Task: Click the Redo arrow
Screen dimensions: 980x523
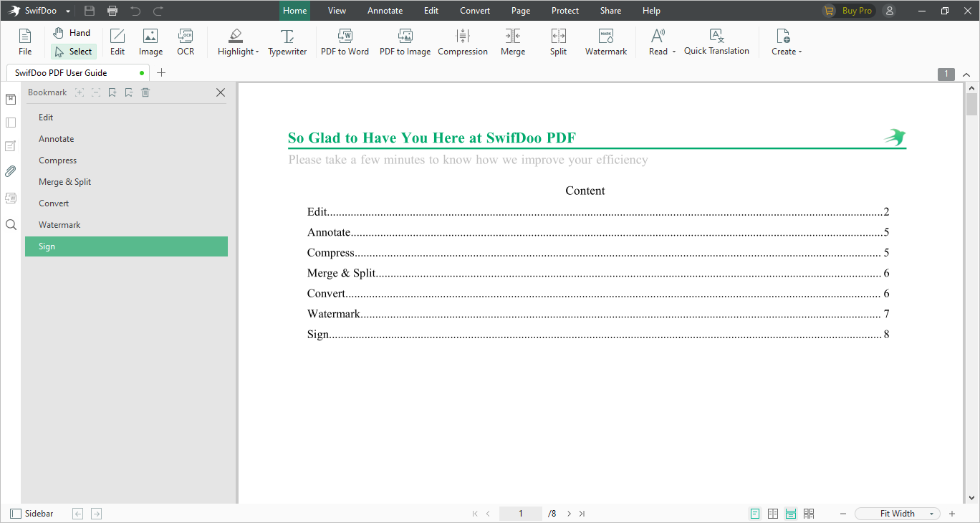Action: pos(158,11)
